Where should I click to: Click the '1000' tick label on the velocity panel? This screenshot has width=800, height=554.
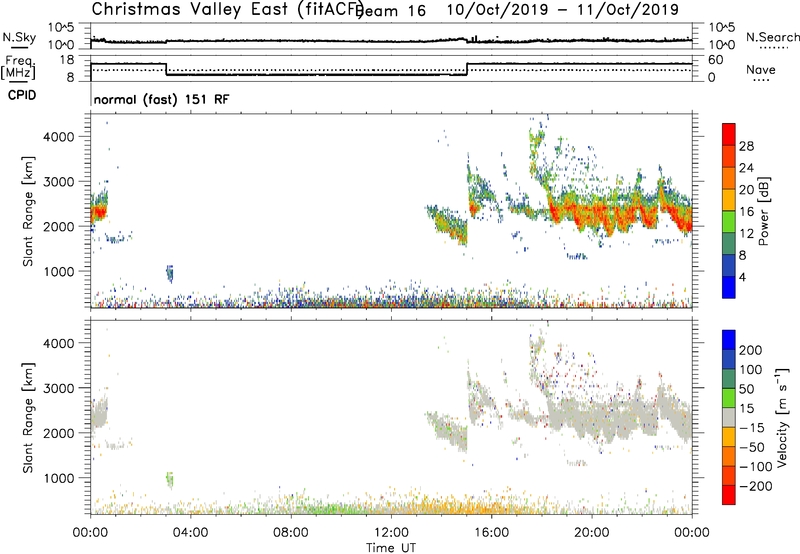click(x=59, y=478)
